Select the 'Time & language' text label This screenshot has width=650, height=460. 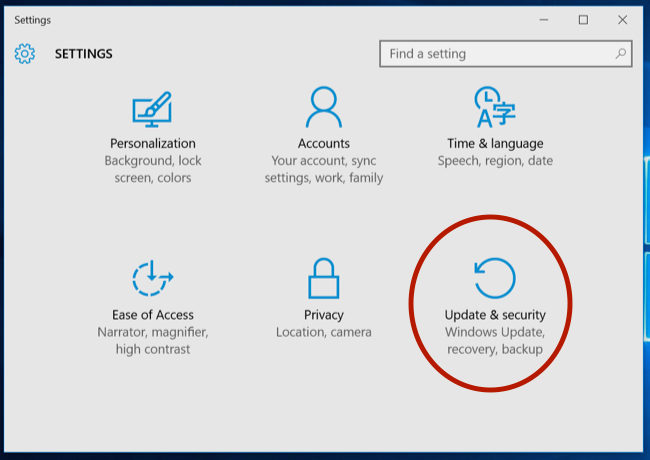(495, 143)
